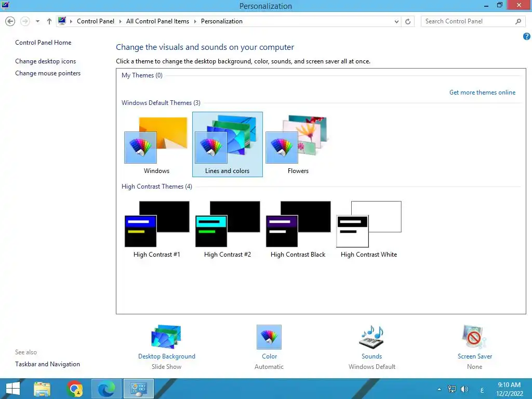Click the Color link
The image size is (532, 399).
click(270, 356)
